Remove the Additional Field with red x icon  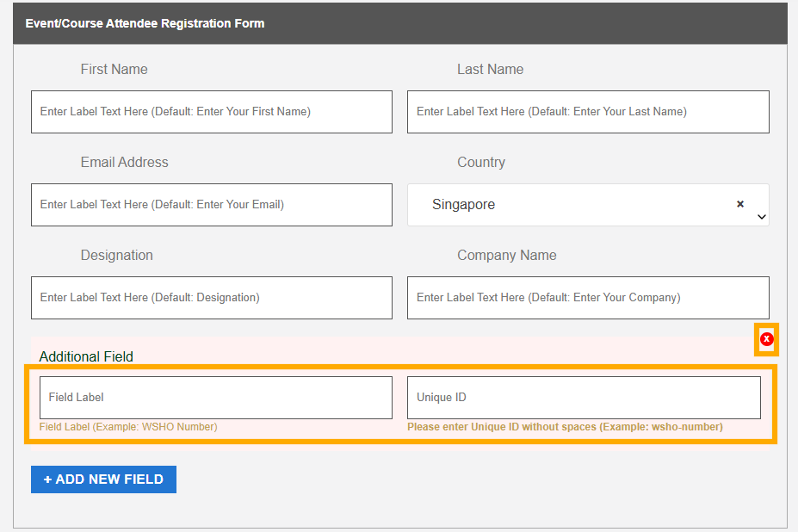(766, 339)
